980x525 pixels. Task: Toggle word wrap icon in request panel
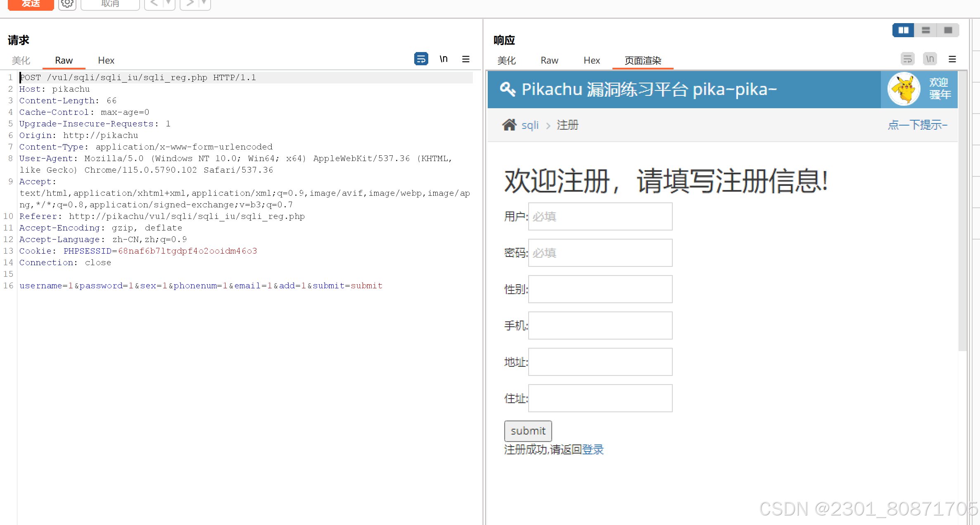pyautogui.click(x=421, y=59)
